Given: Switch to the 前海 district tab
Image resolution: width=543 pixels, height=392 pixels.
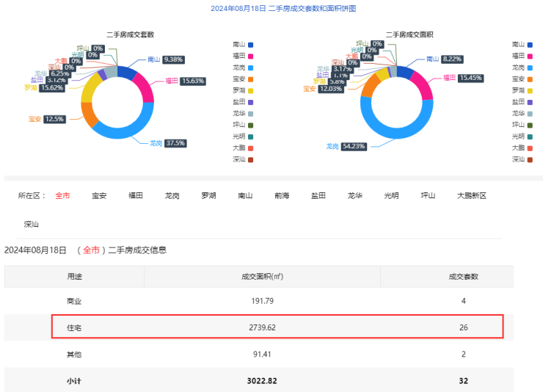Looking at the screenshot, I should click(282, 196).
